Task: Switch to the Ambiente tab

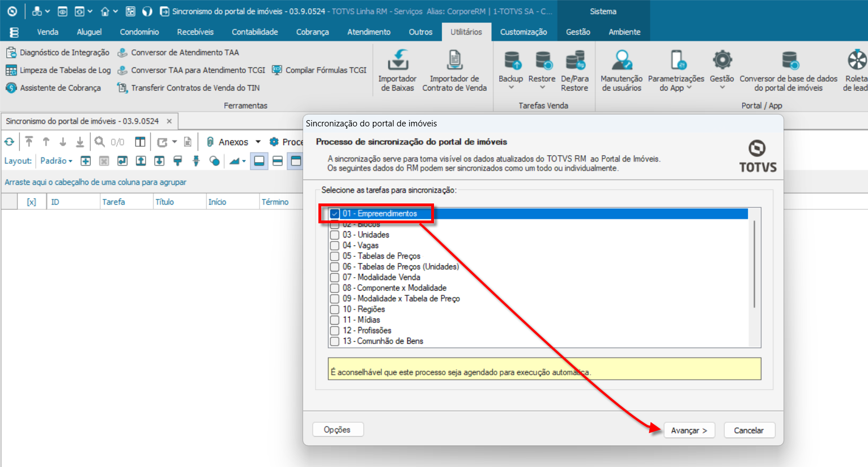Action: coord(624,32)
